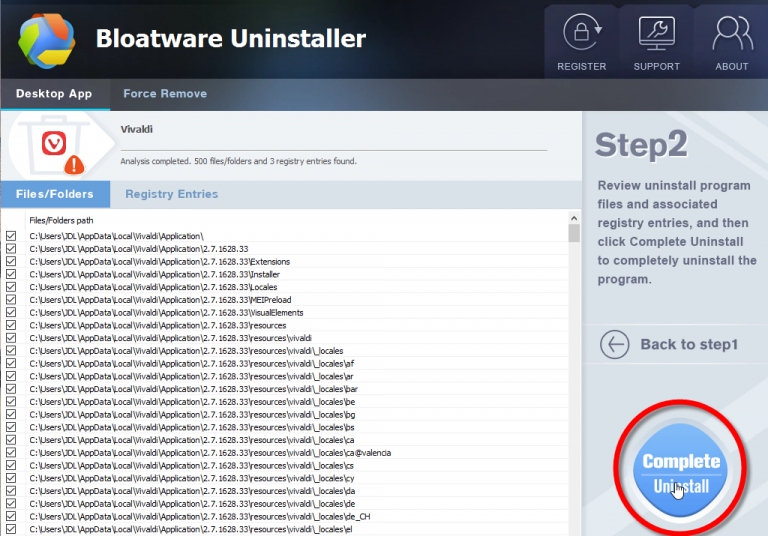Select the row ending in _locales\de
Viewport: 768px width, 536px height.
click(284, 504)
